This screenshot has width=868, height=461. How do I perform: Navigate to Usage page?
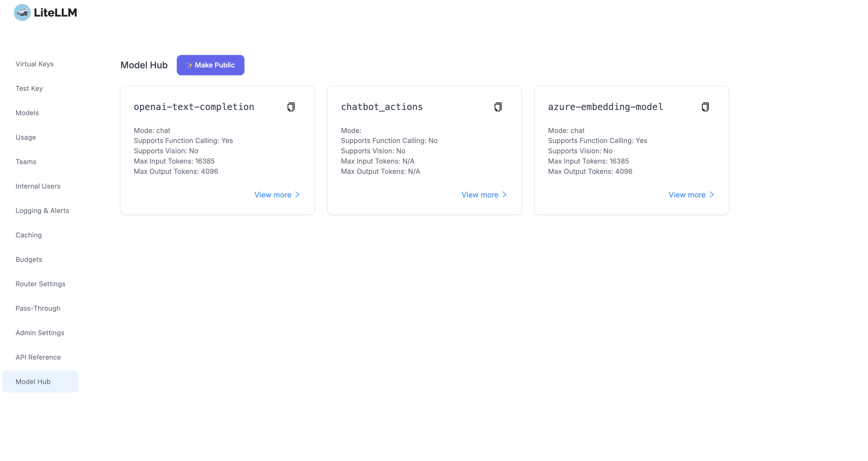tap(26, 137)
